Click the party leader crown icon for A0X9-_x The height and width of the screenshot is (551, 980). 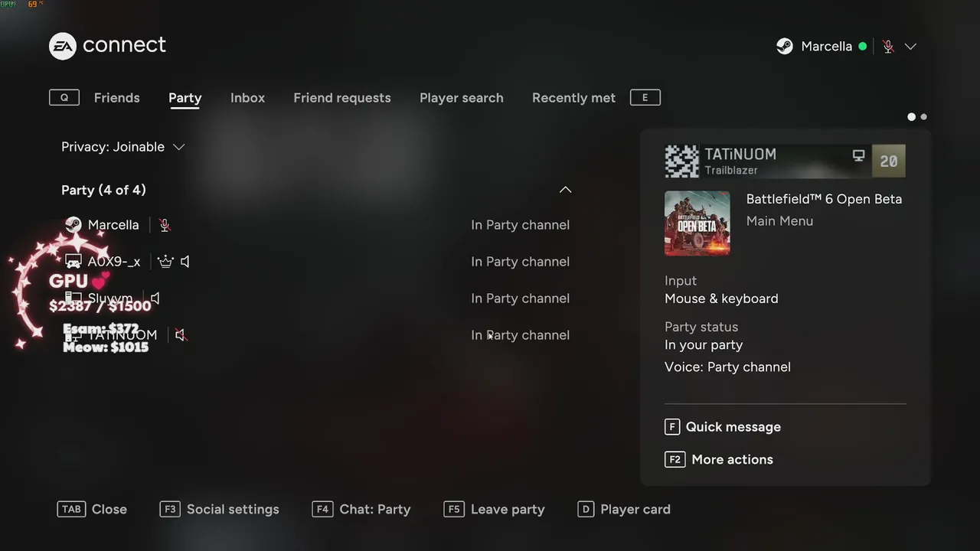pos(165,262)
